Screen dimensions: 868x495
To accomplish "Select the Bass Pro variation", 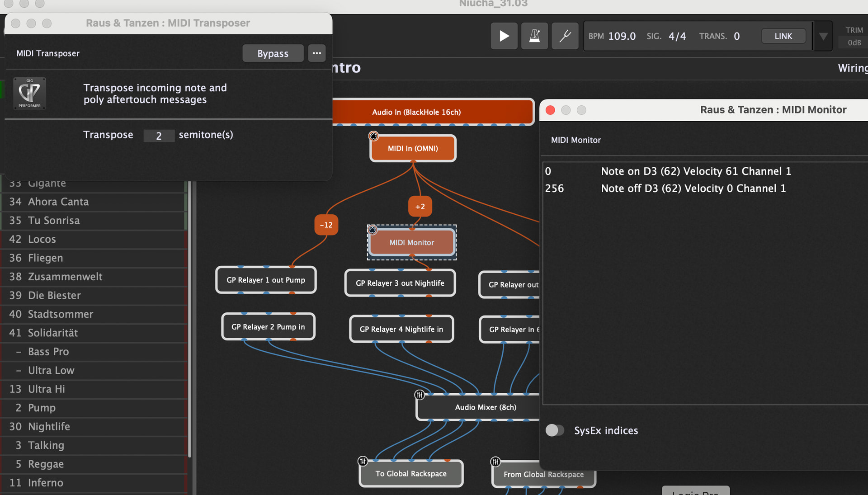I will [x=48, y=352].
